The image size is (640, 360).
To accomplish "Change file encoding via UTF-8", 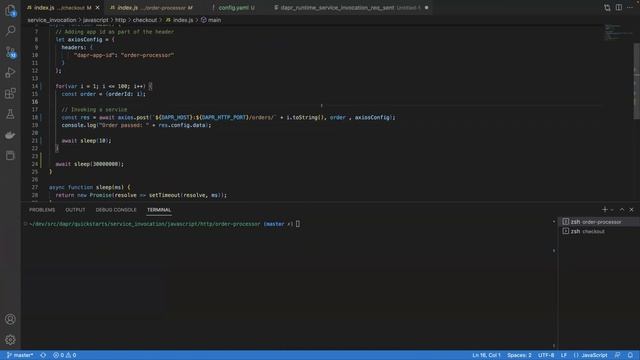I will coord(546,355).
